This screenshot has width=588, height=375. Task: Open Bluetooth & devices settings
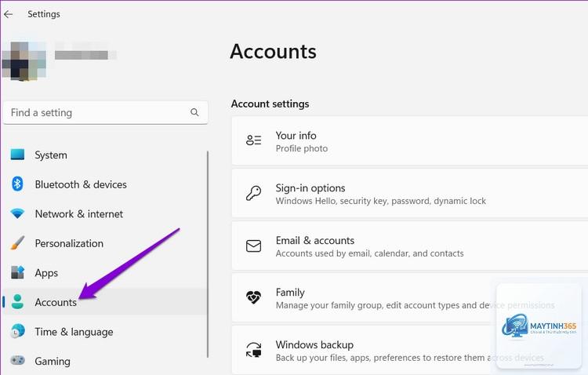pos(81,184)
